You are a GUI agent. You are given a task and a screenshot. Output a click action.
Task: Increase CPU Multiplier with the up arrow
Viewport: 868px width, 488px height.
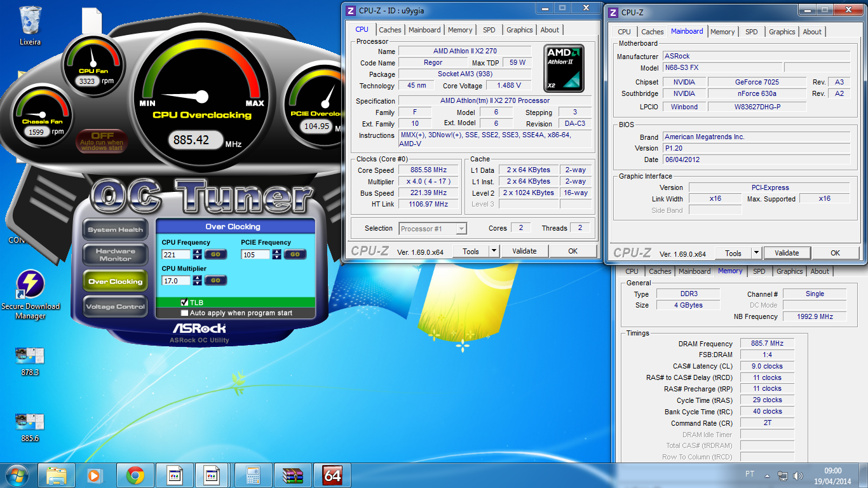198,278
